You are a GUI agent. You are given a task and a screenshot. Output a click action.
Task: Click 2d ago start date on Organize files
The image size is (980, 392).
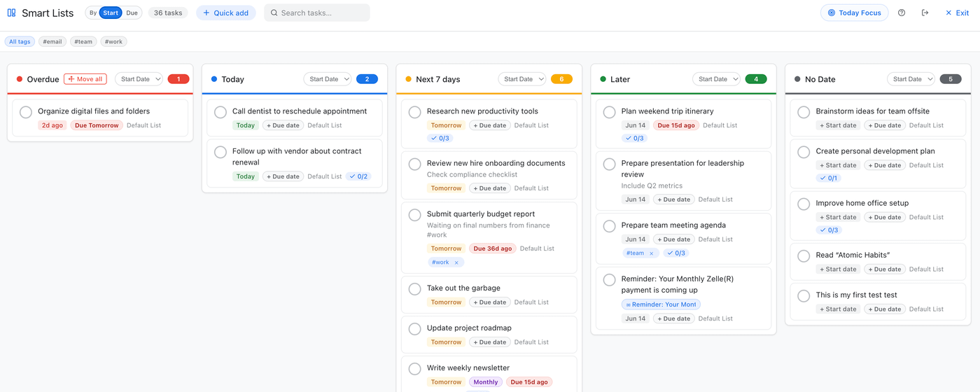[x=52, y=125]
